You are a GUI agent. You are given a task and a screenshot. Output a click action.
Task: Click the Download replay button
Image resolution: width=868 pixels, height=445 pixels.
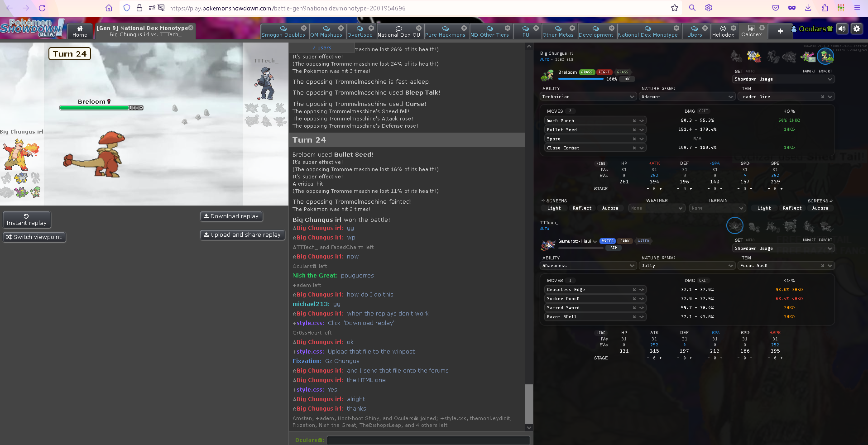(231, 216)
